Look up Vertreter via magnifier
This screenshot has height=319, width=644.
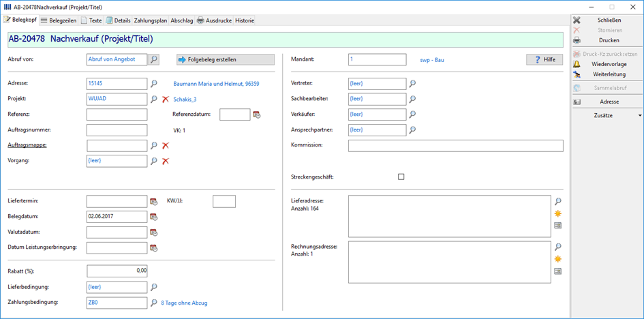point(412,84)
